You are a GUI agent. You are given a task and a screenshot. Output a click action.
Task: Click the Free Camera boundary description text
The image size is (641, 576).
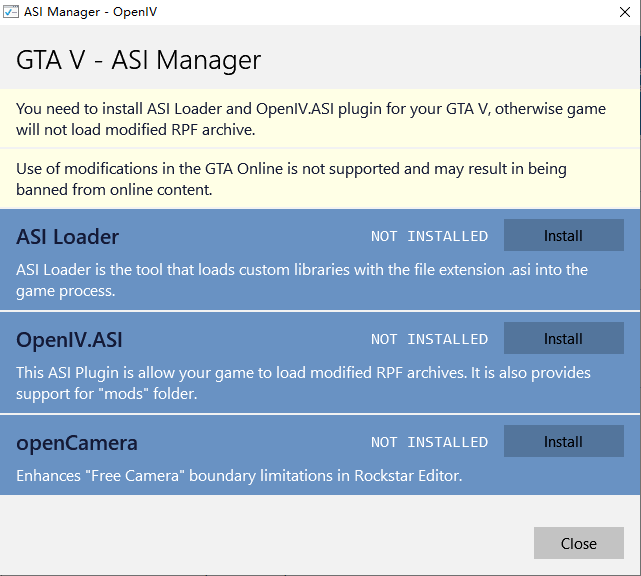tap(239, 476)
